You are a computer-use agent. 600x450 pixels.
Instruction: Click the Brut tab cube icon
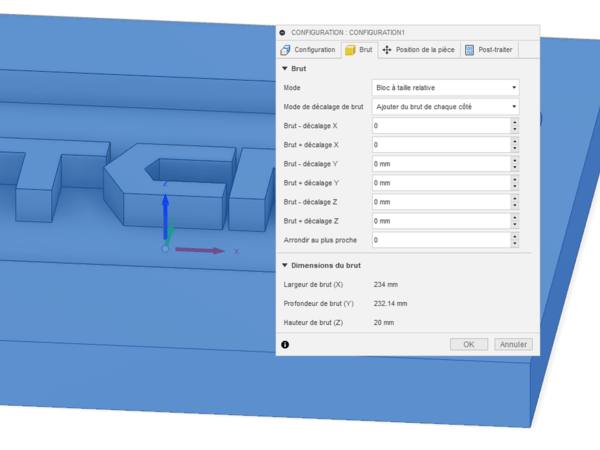coord(350,50)
